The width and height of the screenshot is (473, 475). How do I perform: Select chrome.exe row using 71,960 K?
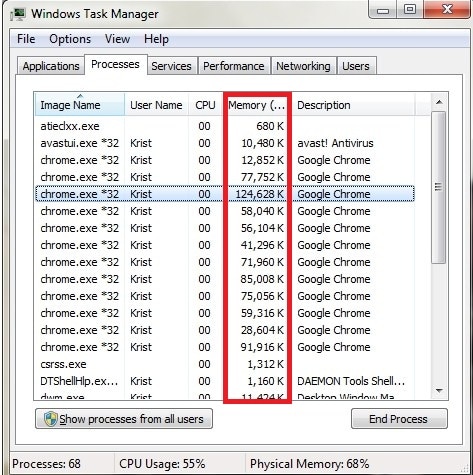click(224, 262)
